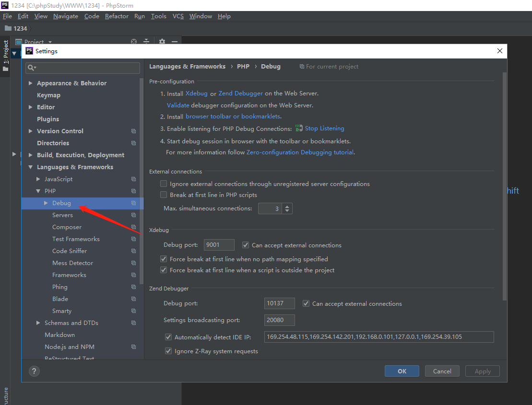
Task: Click the 1234 folder breadcrumb icon
Action: coord(8,28)
